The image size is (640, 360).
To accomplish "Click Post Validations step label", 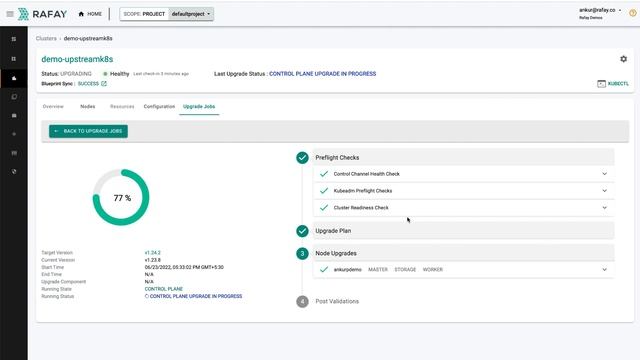I will (337, 301).
